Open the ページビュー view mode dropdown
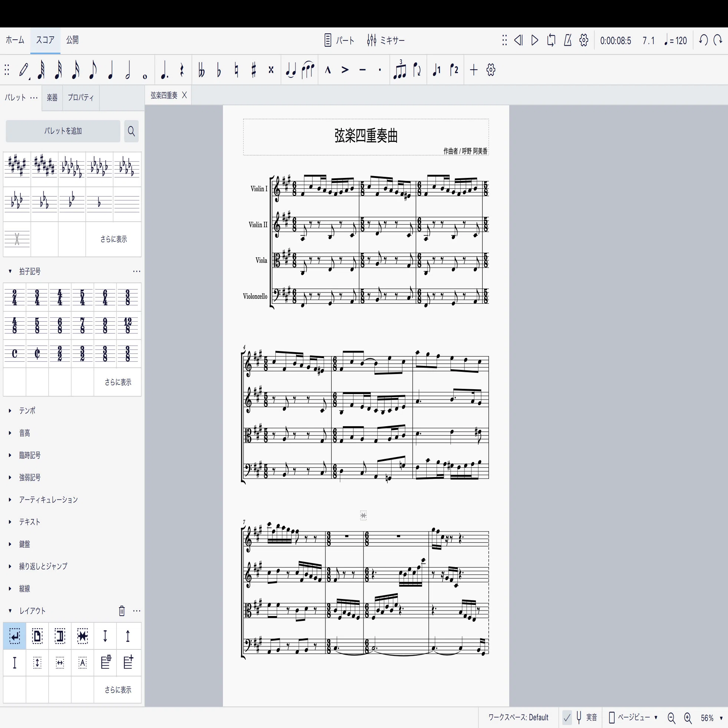728x728 pixels. (x=633, y=717)
